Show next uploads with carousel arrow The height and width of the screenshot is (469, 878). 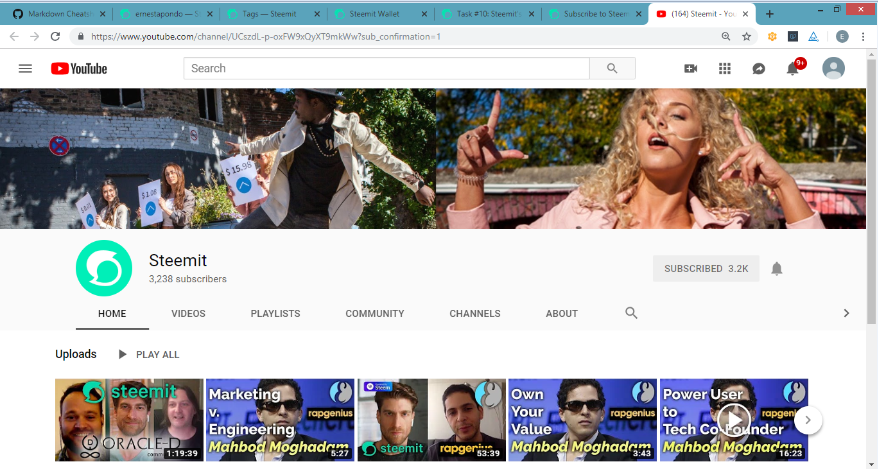pos(807,420)
